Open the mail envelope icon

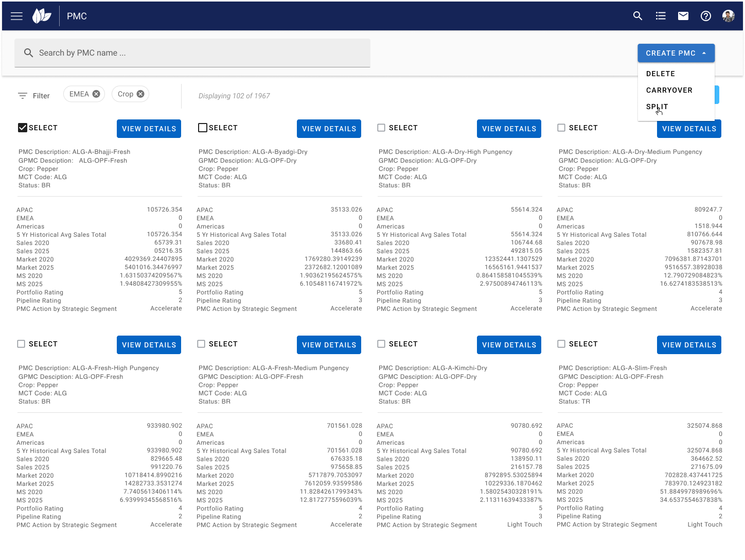(x=683, y=16)
